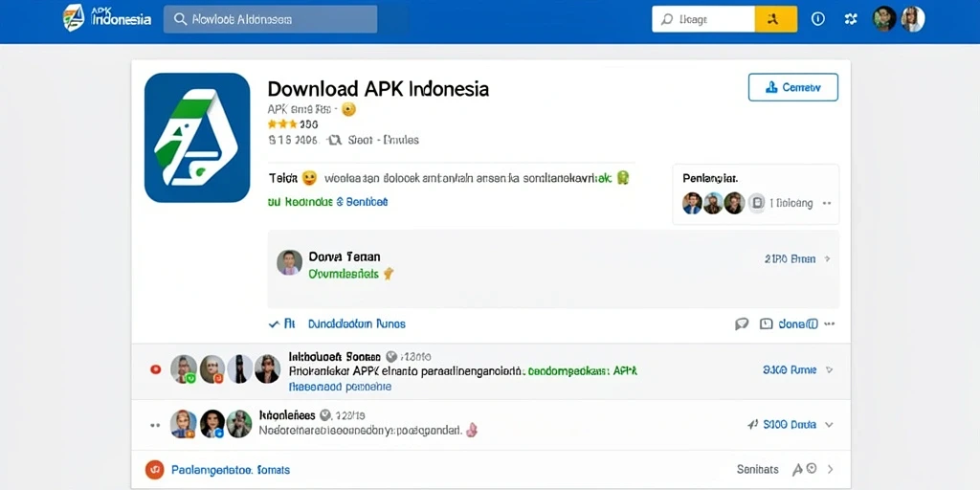Open the green "Redmdus & Sentiue" link
This screenshot has width=980, height=490.
click(328, 202)
